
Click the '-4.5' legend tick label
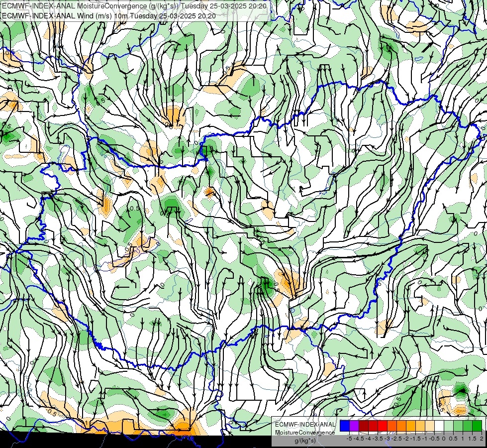coord(359,439)
